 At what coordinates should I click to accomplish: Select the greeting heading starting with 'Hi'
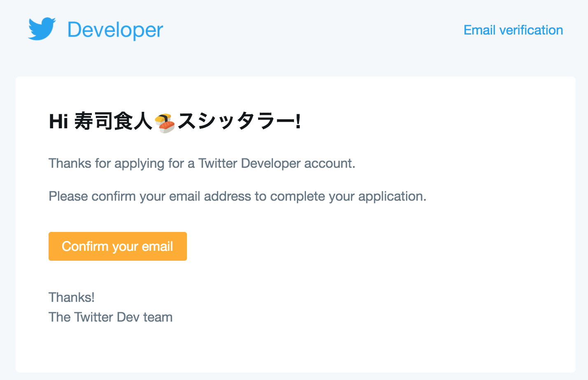175,122
